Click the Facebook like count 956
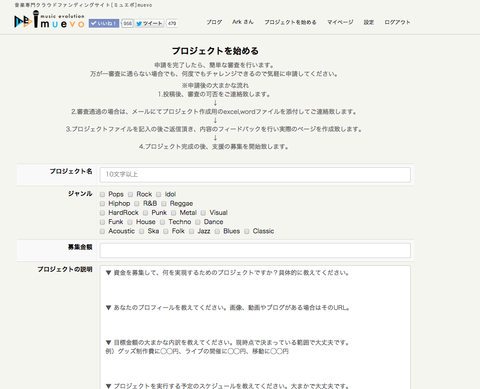The height and width of the screenshot is (389, 480). click(127, 23)
